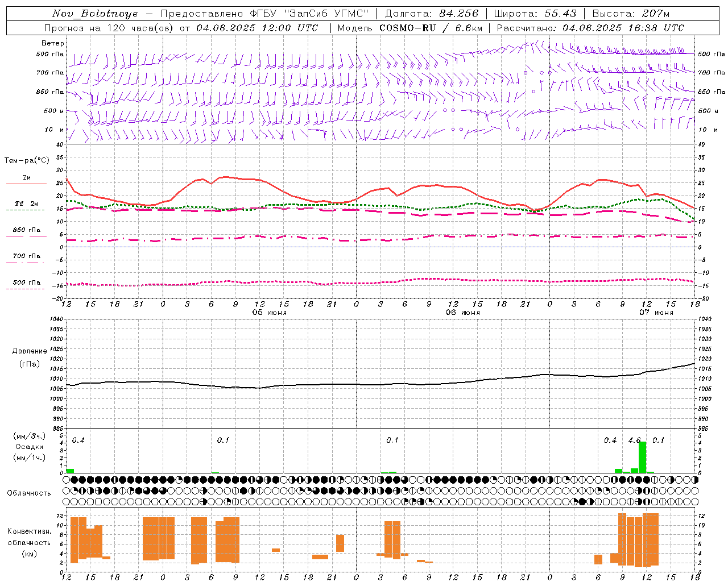Screen dimensions: 728x582
Task: Click the tallest green precipitation bar
Action: (642, 457)
